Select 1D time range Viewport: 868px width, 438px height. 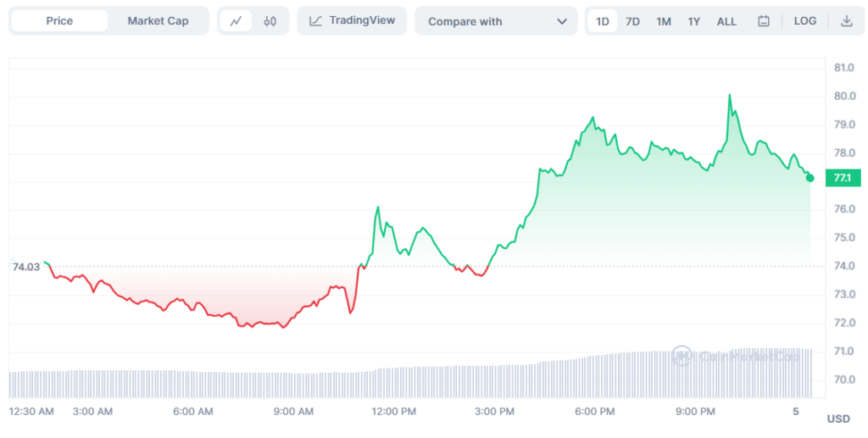point(603,21)
